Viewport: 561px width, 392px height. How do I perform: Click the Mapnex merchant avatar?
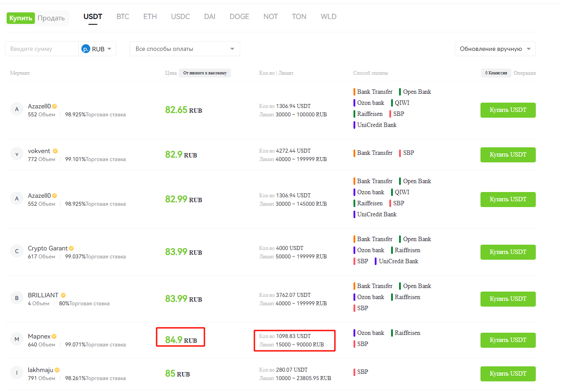click(17, 339)
